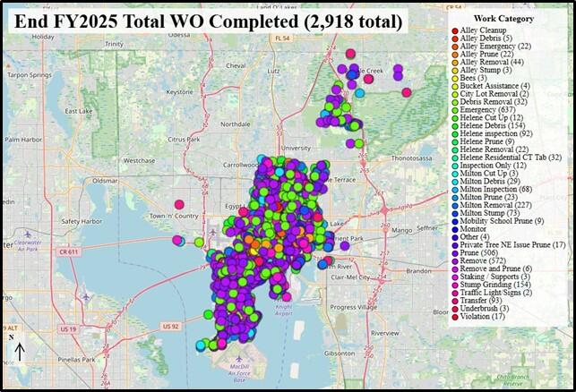Click the Prune (506) legend label
The image size is (576, 392).
pyautogui.click(x=479, y=253)
